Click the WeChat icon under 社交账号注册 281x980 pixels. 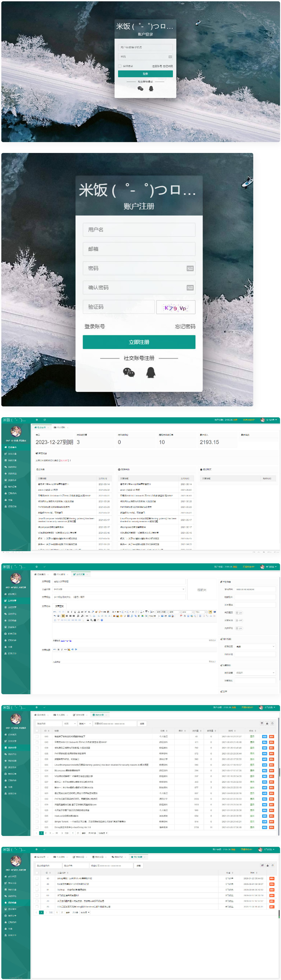pos(129,372)
